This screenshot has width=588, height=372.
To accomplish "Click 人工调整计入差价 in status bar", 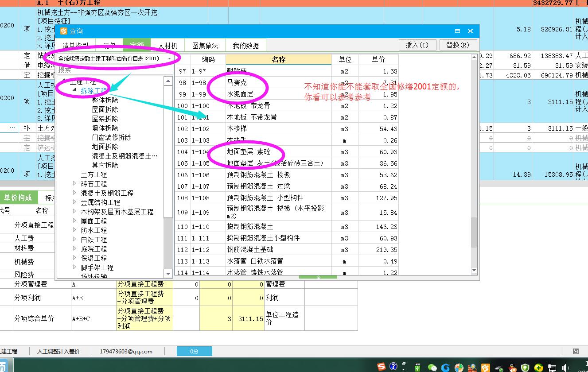I will (x=59, y=351).
